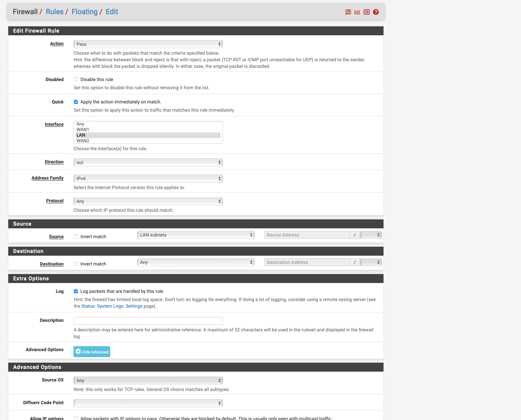Open Destination address mask dropdown
The image size is (521, 420).
coord(371,262)
